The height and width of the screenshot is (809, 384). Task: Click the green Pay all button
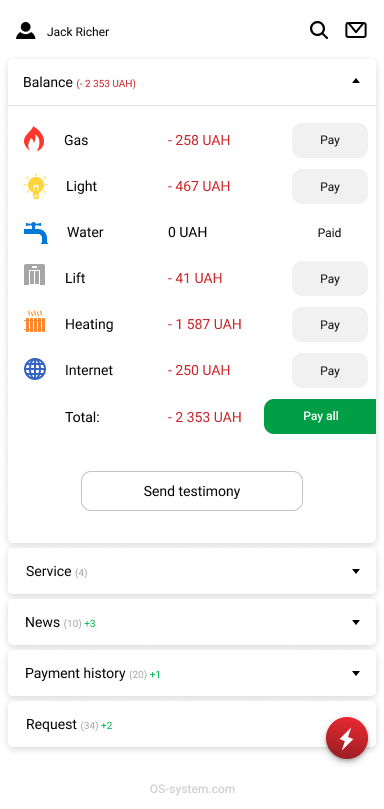pyautogui.click(x=320, y=416)
